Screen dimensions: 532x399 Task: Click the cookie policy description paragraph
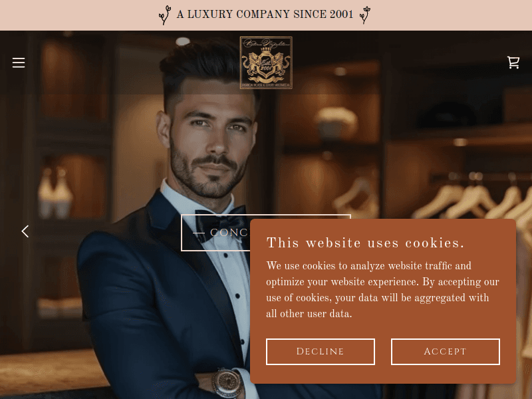(x=382, y=289)
